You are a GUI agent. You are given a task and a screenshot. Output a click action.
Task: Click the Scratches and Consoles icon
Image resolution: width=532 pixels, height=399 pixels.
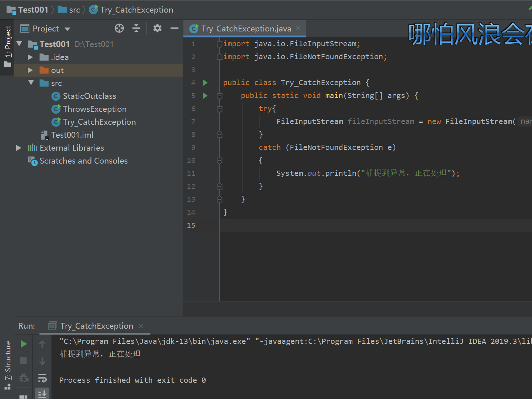coord(33,161)
